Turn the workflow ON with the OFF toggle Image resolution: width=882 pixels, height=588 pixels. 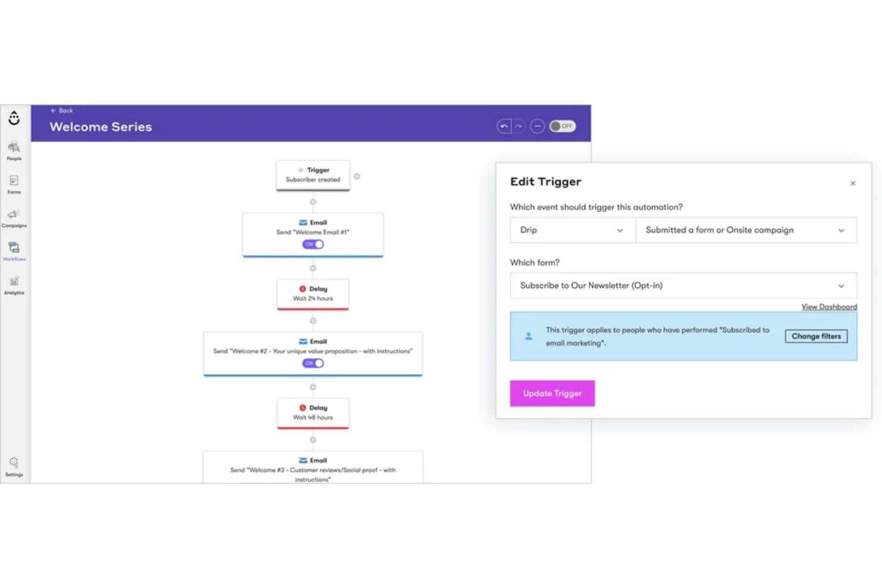[563, 126]
